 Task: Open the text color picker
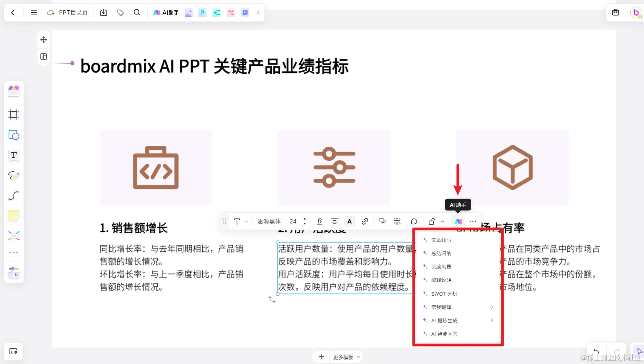(x=349, y=221)
